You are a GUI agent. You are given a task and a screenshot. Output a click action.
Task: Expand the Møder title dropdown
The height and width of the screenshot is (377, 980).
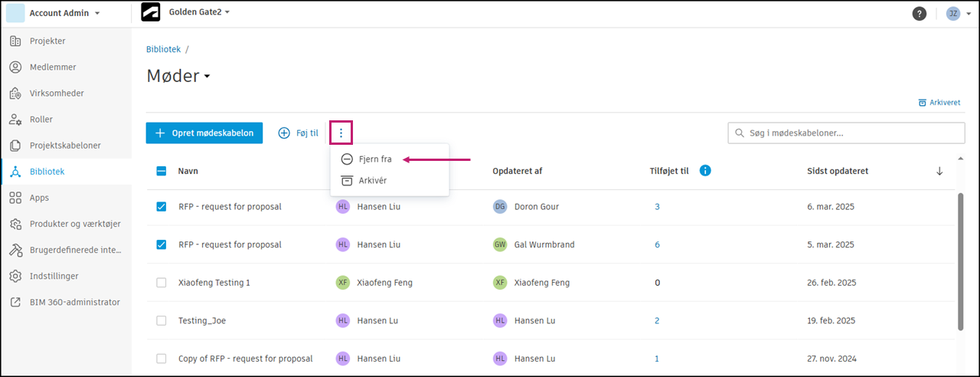click(x=207, y=77)
